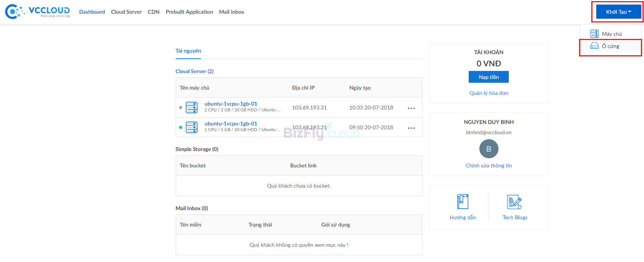This screenshot has width=644, height=262.
Task: Click the 2 CPU / 2 GB spec line
Action: [x=242, y=110]
